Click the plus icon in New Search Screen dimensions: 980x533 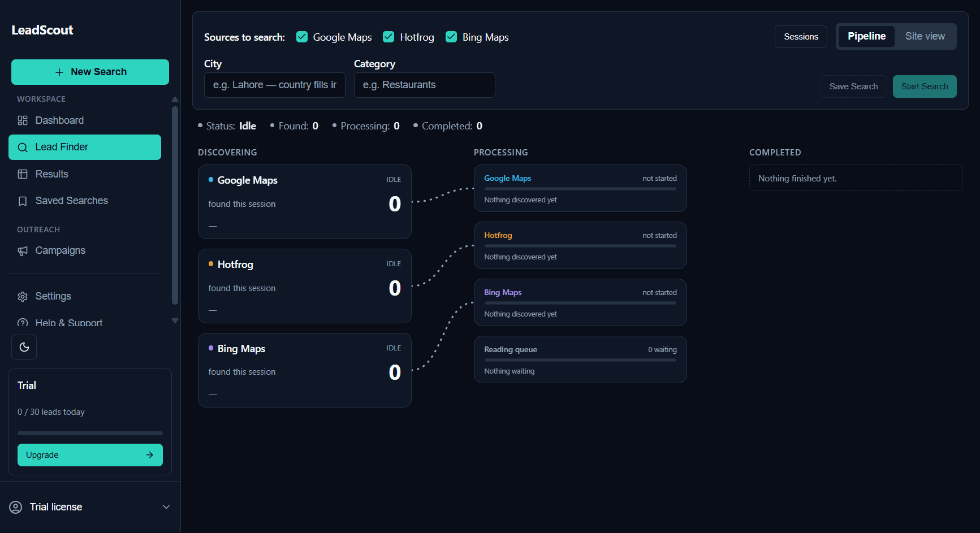[59, 72]
